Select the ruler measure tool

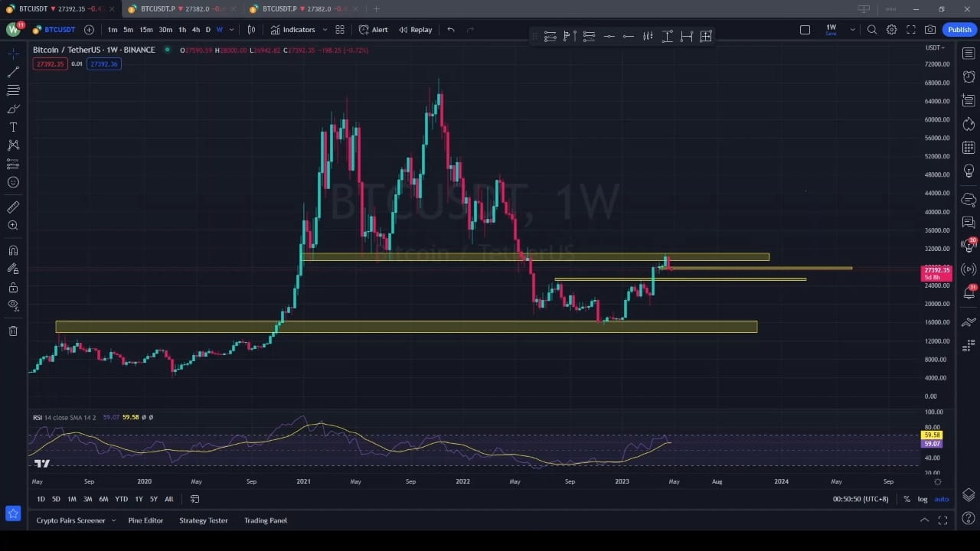tap(13, 207)
